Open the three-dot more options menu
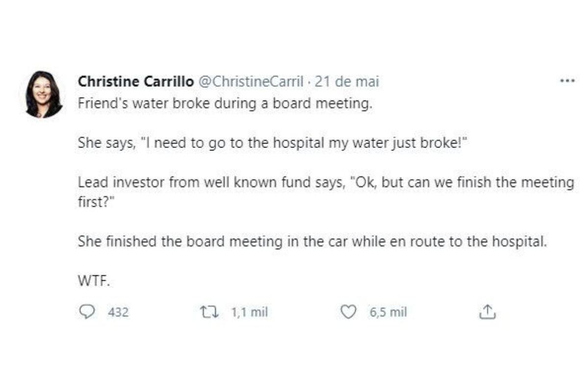This screenshot has height=392, width=588. pos(567,81)
